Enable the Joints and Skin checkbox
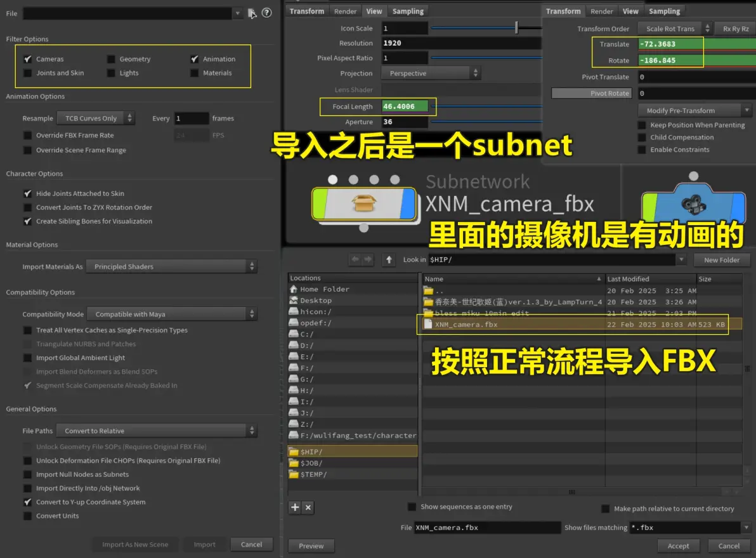756x558 pixels. point(28,73)
